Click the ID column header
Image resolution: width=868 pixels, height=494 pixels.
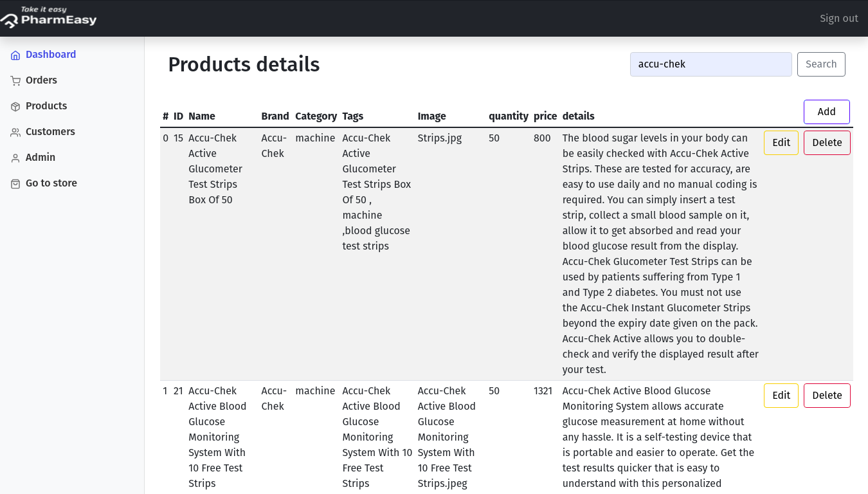[x=178, y=116]
